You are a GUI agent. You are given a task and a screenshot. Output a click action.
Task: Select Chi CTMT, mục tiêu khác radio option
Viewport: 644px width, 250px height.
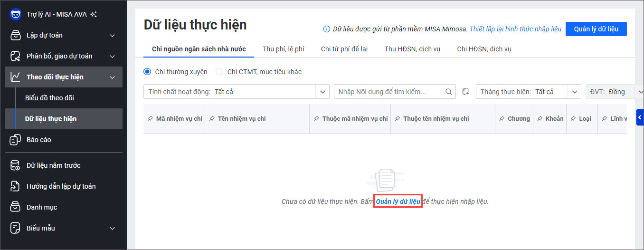point(219,72)
